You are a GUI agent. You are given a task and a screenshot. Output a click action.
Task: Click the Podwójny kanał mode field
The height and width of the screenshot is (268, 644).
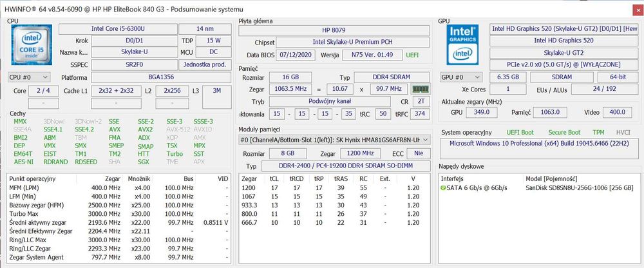click(330, 101)
